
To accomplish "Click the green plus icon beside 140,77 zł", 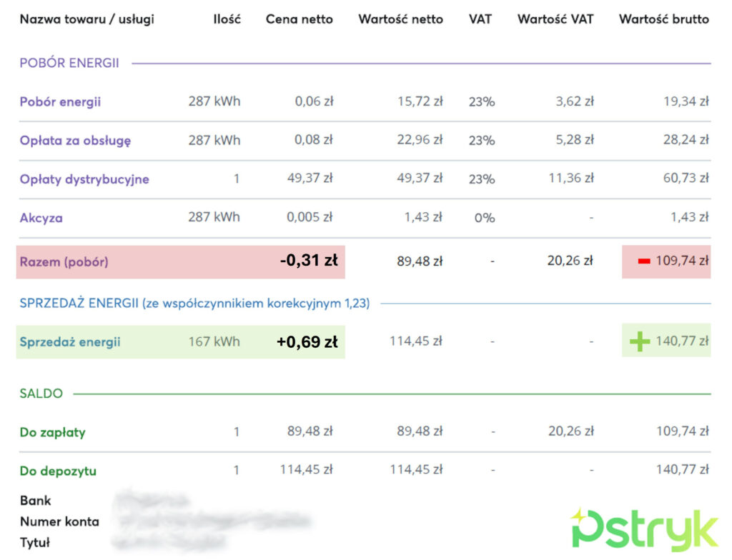I will [x=640, y=341].
